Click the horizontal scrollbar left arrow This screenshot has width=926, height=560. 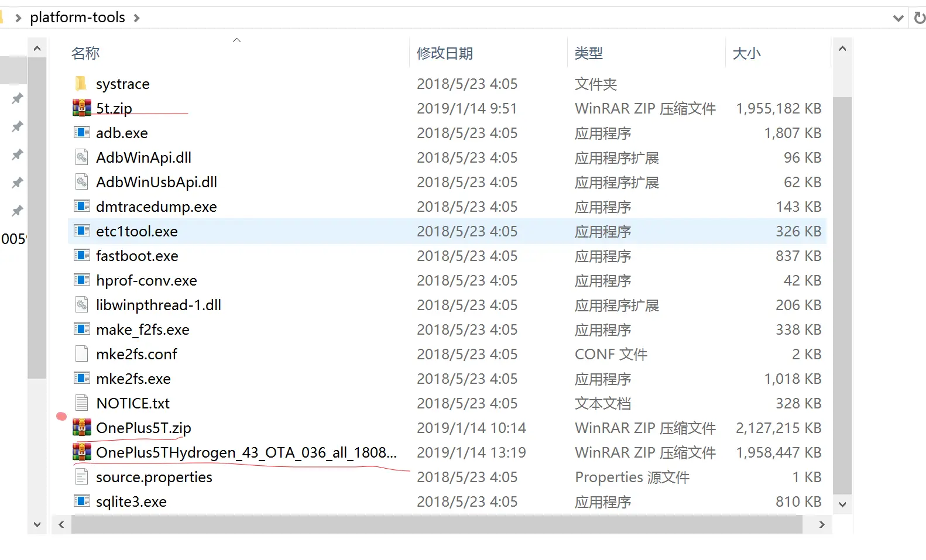click(61, 525)
